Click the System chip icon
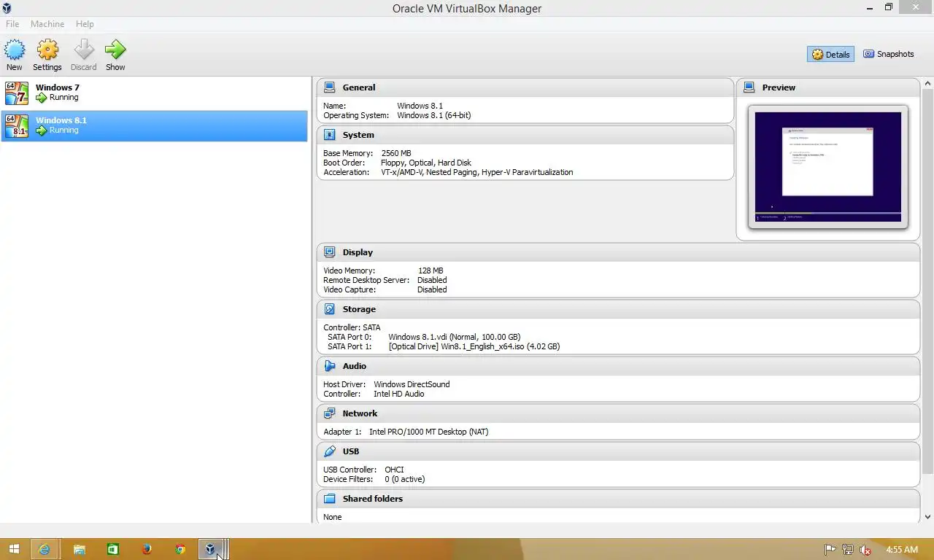The height and width of the screenshot is (560, 934). (330, 135)
